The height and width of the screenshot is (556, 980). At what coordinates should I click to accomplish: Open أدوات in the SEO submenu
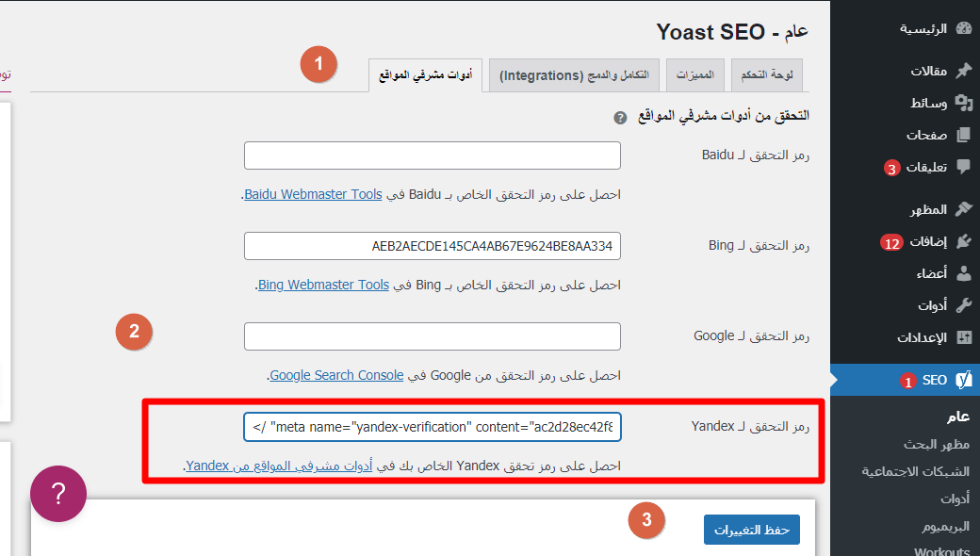[955, 499]
